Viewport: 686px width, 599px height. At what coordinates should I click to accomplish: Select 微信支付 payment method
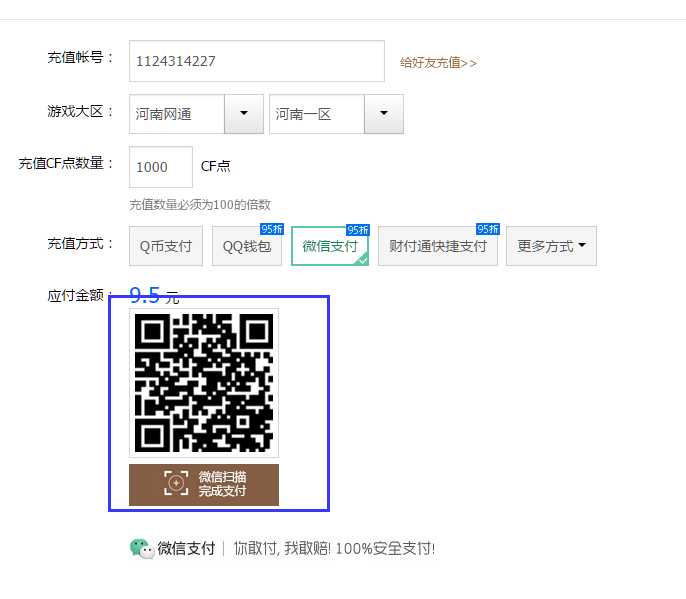click(330, 246)
